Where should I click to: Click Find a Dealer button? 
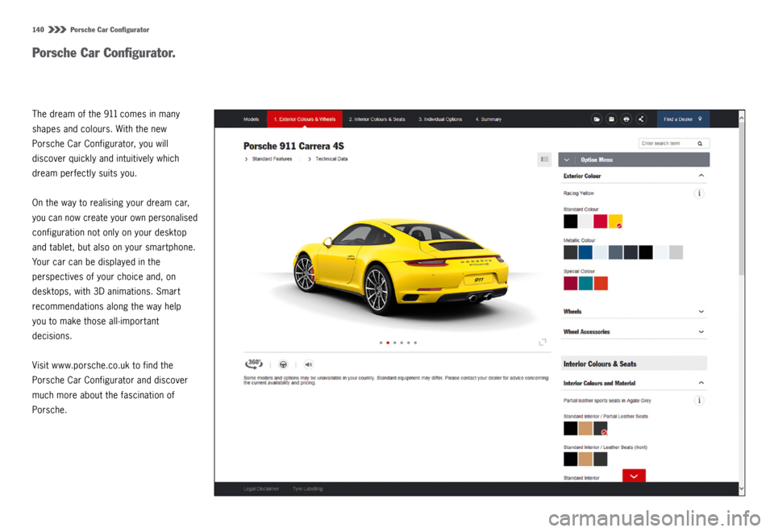point(683,119)
